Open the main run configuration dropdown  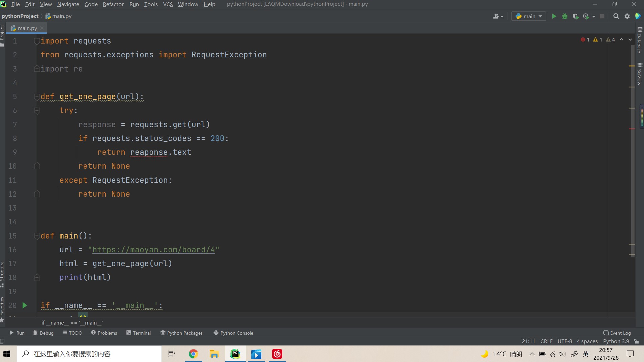tap(529, 16)
